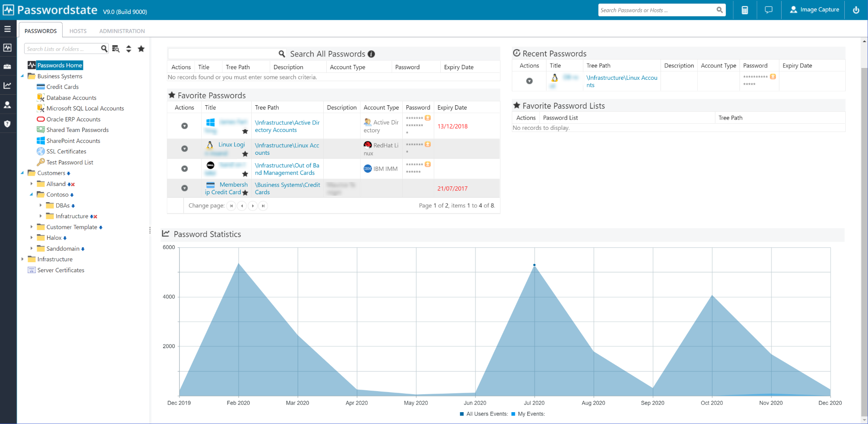This screenshot has height=424, width=868.
Task: Open the hamburger menu in the sidebar
Action: [7, 29]
